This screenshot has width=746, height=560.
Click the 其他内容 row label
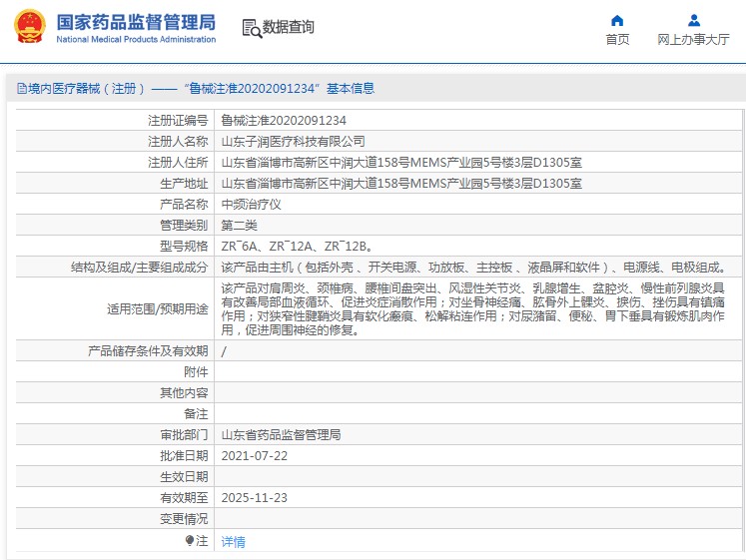(x=184, y=393)
